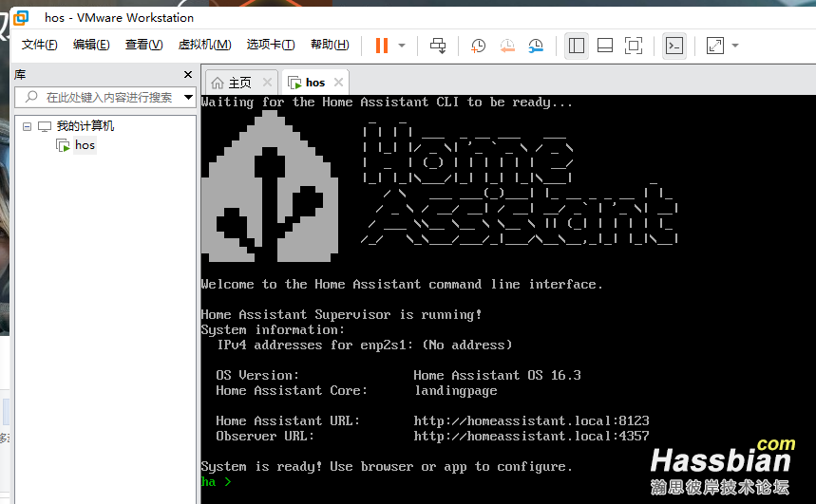Pause the virtual machine with the pause icon
The width and height of the screenshot is (816, 504).
(381, 46)
